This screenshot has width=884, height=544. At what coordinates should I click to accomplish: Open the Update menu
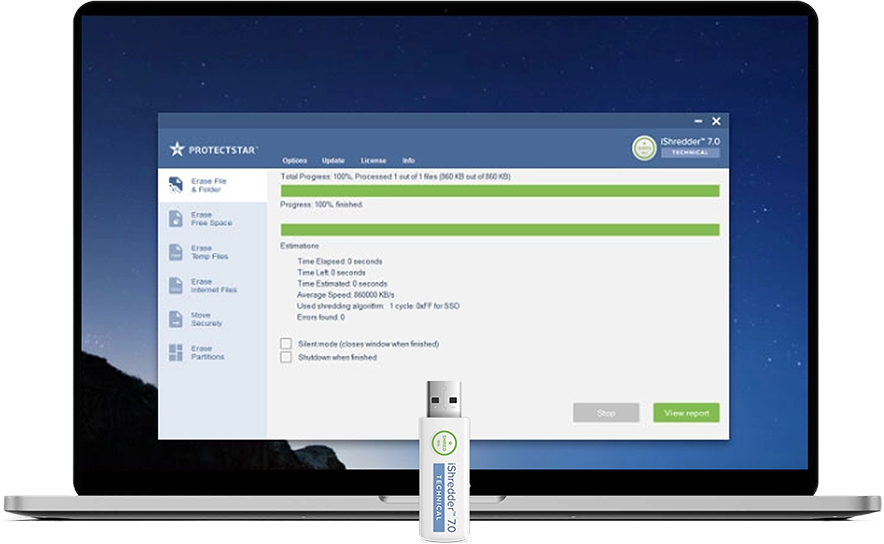coord(333,161)
